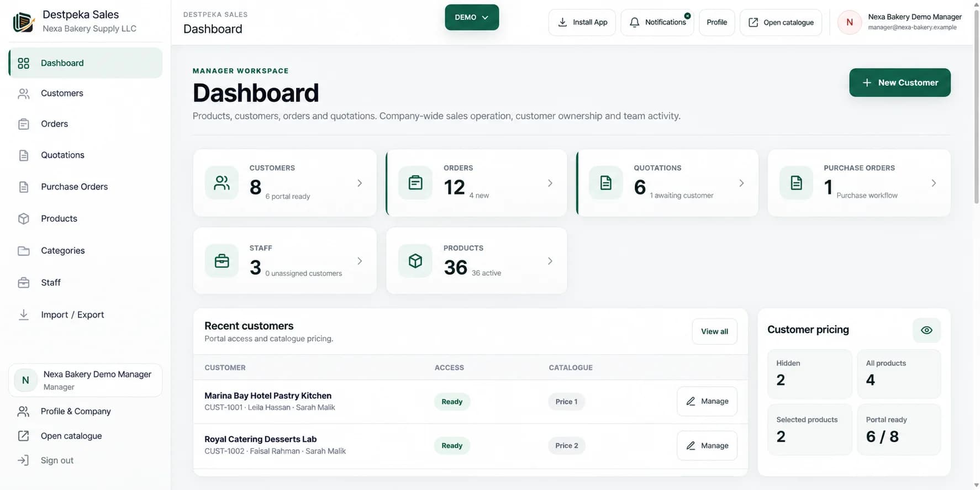Click the Staff card briefcase icon
Image resolution: width=980 pixels, height=490 pixels.
[x=222, y=261]
